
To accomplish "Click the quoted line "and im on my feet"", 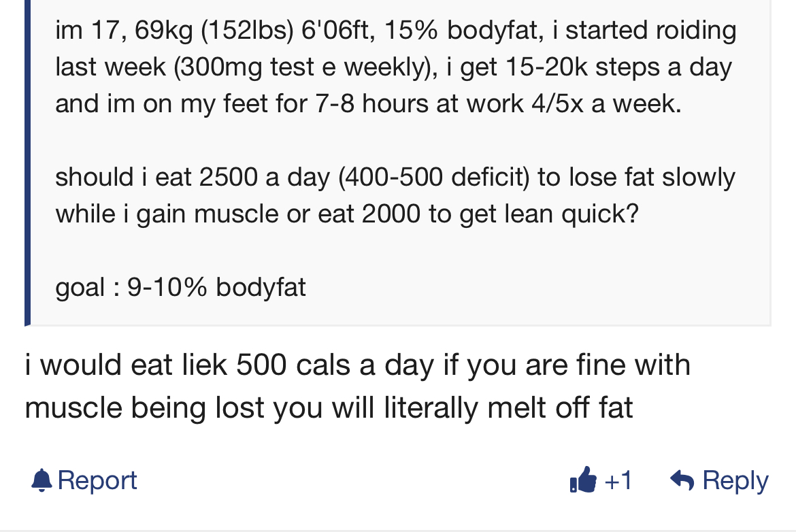I will coord(367,104).
